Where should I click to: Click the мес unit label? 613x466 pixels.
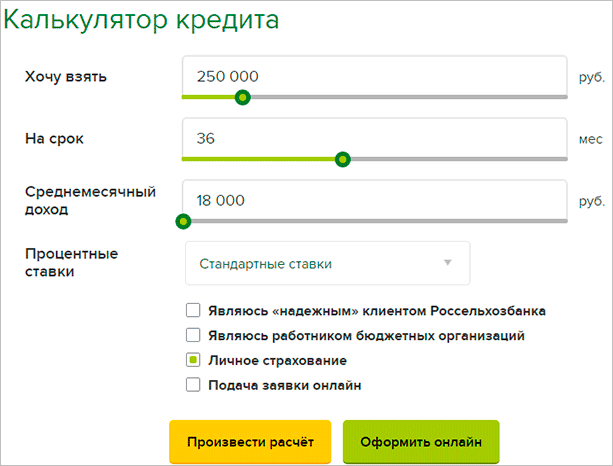click(590, 139)
